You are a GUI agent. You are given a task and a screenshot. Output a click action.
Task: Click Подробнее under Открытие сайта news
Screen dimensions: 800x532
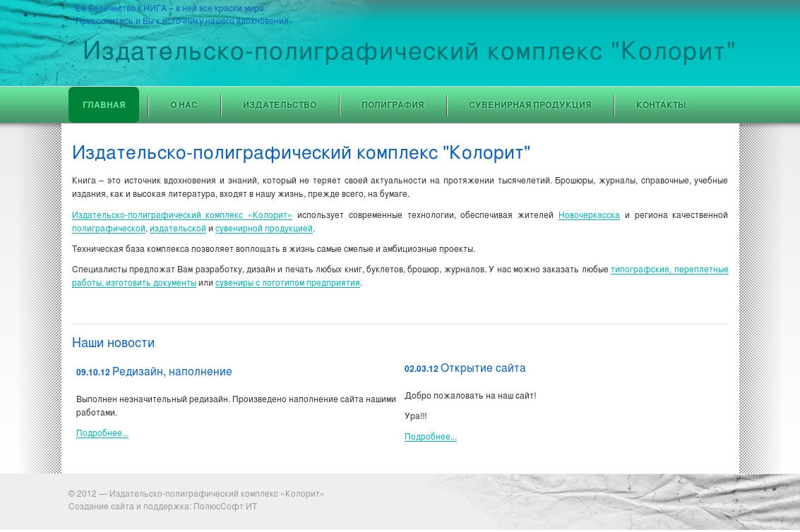click(x=431, y=437)
